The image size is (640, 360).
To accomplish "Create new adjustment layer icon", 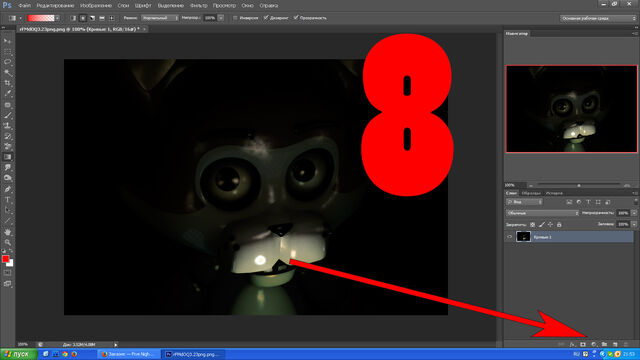I will tap(594, 344).
